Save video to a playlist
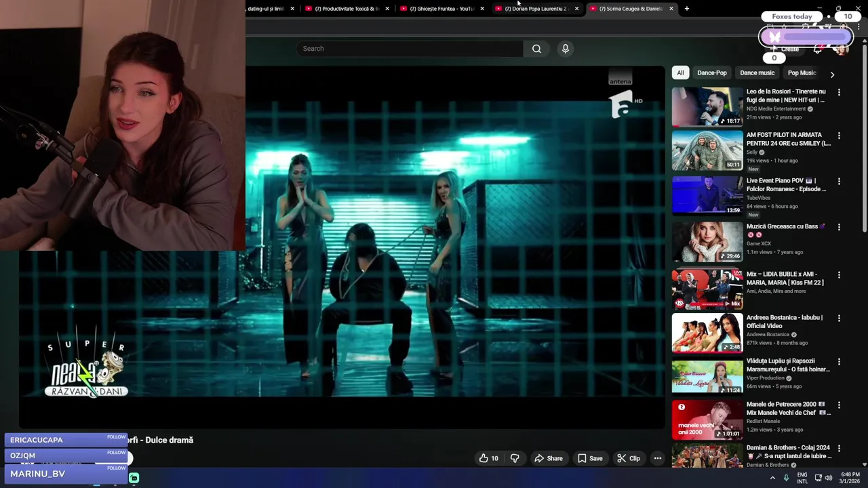The image size is (868, 488). (590, 459)
